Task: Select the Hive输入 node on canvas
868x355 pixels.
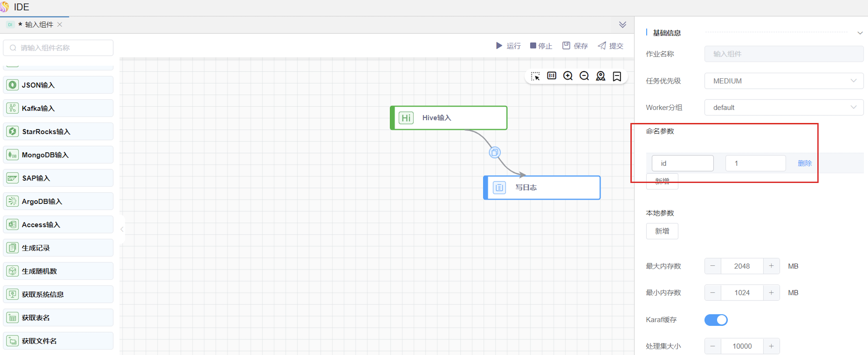Action: [449, 118]
